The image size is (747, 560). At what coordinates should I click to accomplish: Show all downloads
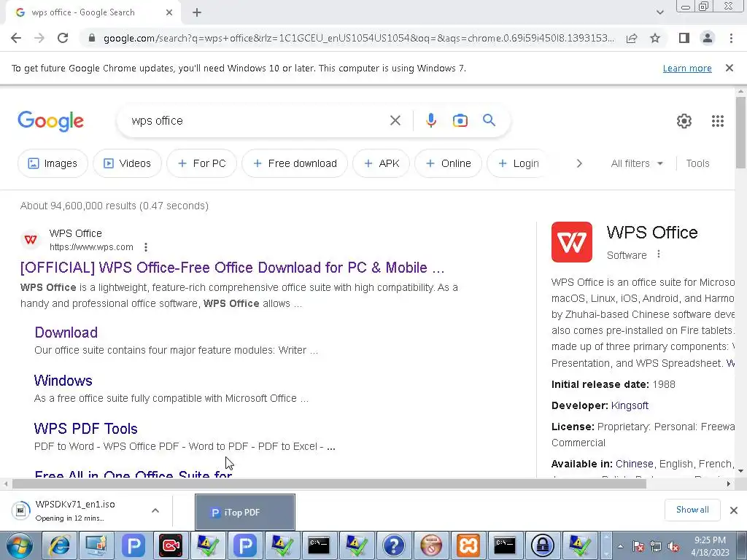(692, 510)
